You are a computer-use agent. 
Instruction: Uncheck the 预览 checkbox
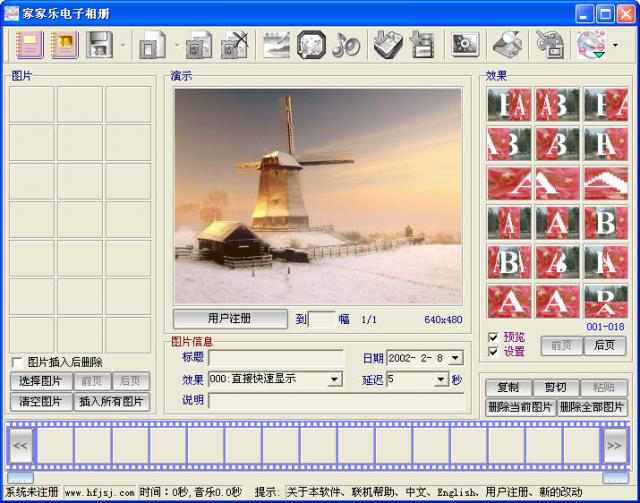click(x=493, y=337)
